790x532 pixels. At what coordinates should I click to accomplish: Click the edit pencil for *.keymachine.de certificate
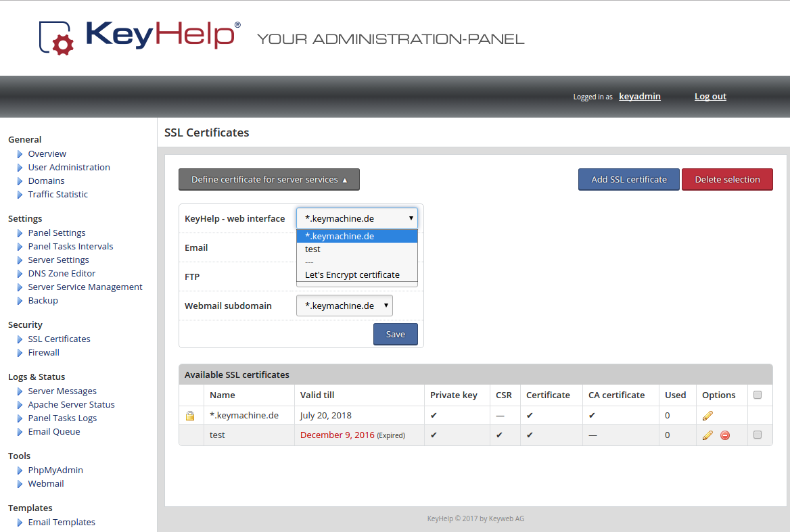click(x=707, y=416)
